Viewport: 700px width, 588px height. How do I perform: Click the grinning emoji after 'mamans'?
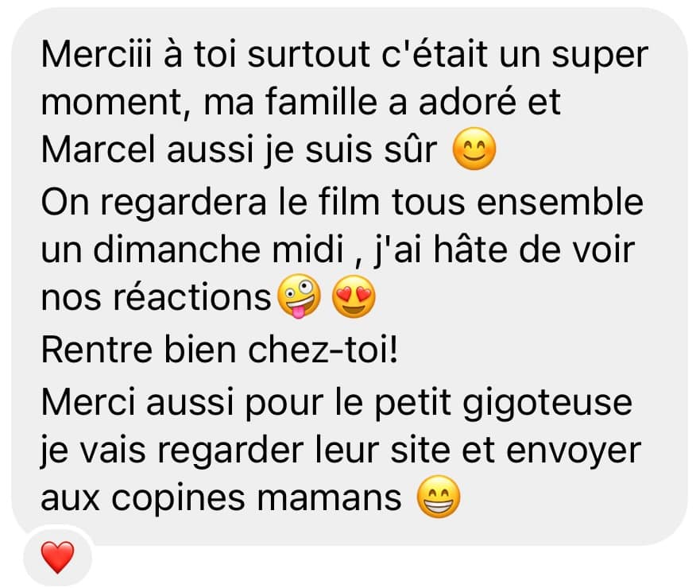[438, 497]
